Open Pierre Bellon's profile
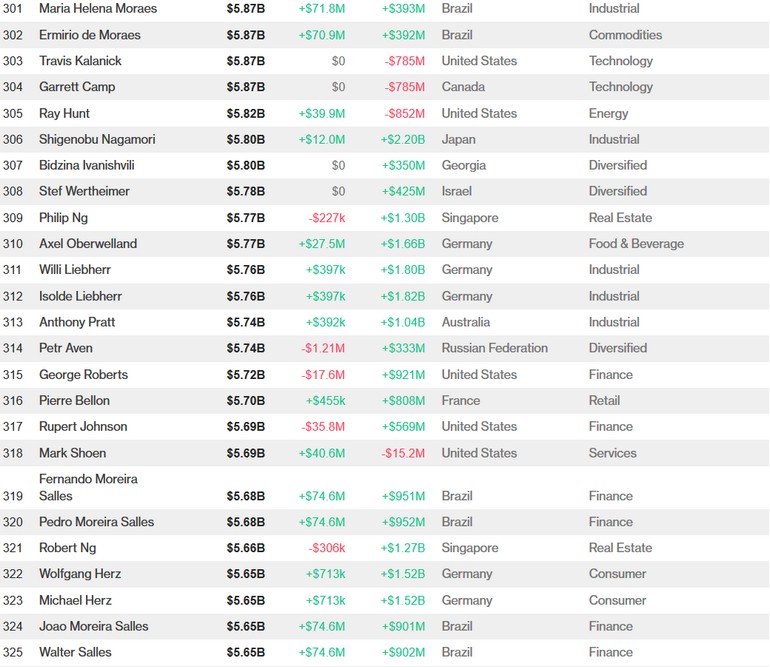The image size is (770, 667). coord(75,400)
